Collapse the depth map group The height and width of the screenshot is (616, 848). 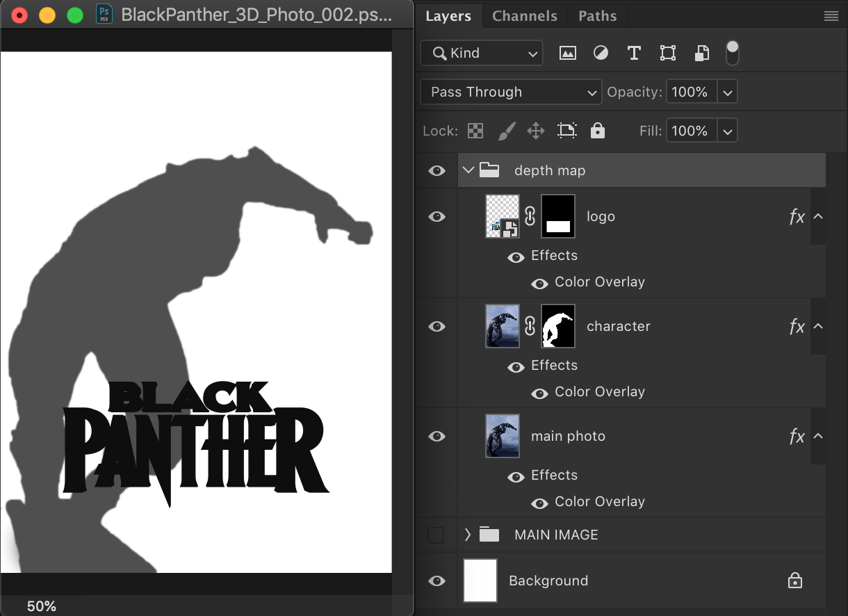(468, 170)
